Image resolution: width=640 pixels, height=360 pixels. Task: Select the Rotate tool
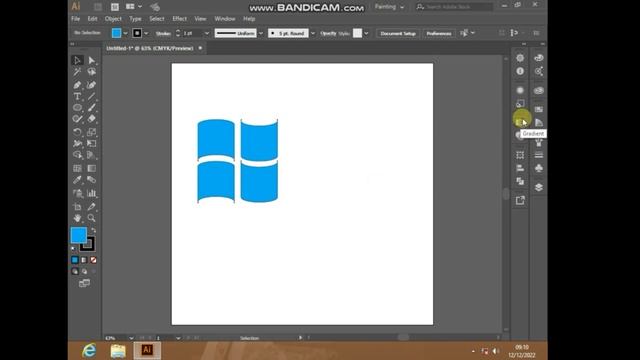pyautogui.click(x=77, y=132)
